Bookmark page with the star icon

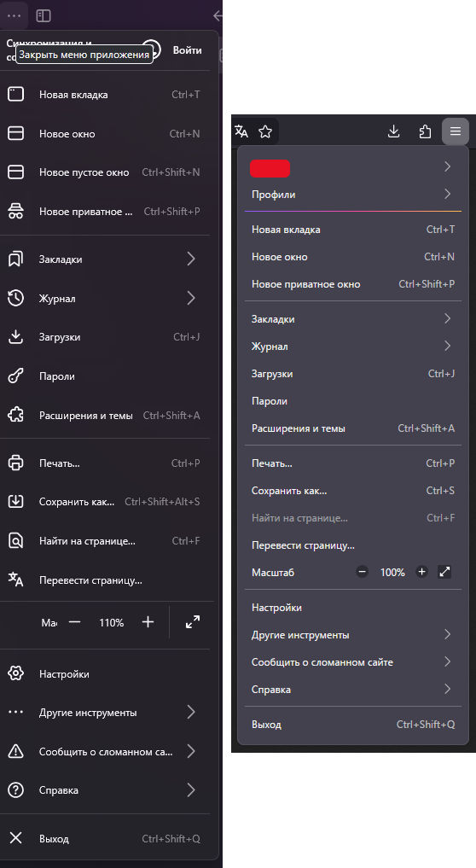(x=265, y=131)
